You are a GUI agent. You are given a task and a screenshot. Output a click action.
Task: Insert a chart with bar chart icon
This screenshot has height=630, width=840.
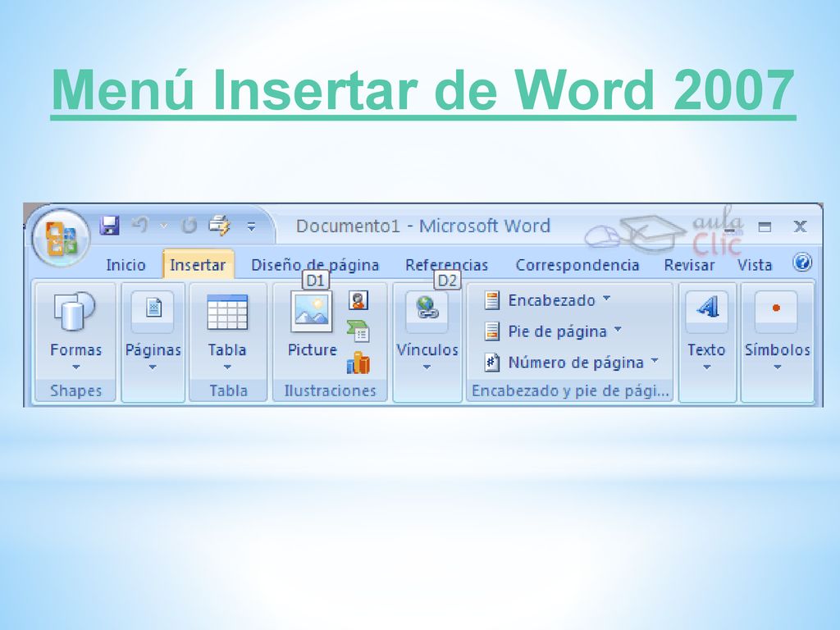(358, 363)
